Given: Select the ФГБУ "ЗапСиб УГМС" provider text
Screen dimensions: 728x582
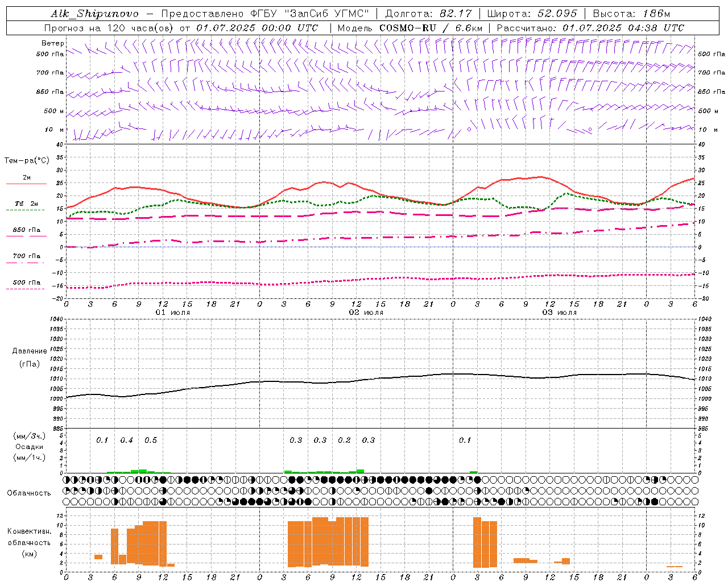Looking at the screenshot, I should 309,14.
